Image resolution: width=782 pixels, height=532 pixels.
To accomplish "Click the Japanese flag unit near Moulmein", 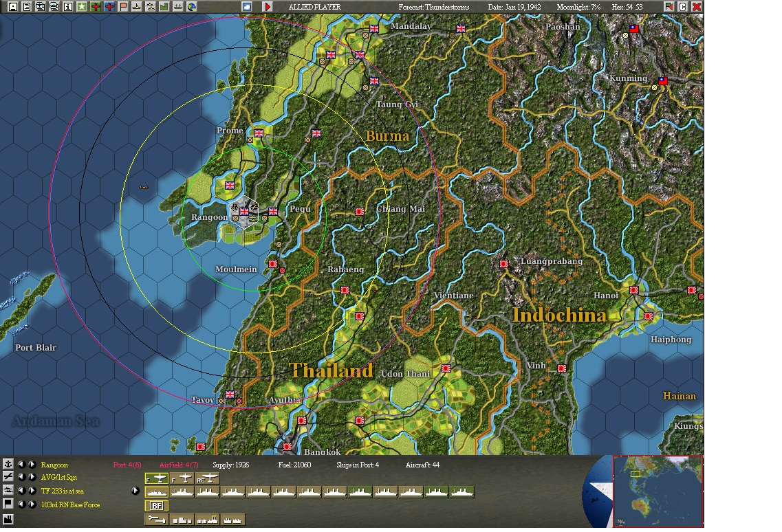I will click(x=273, y=264).
